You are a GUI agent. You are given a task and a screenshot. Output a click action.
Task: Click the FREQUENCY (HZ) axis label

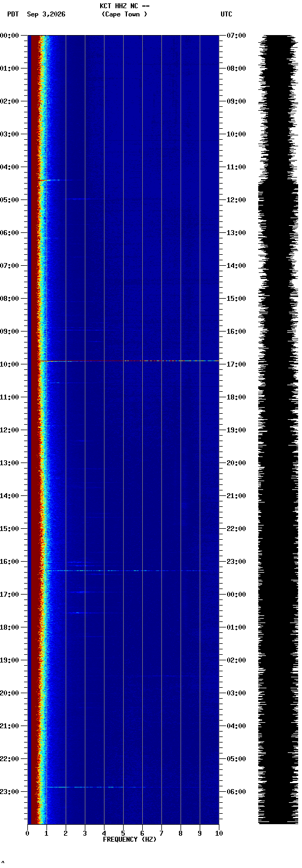[x=130, y=840]
